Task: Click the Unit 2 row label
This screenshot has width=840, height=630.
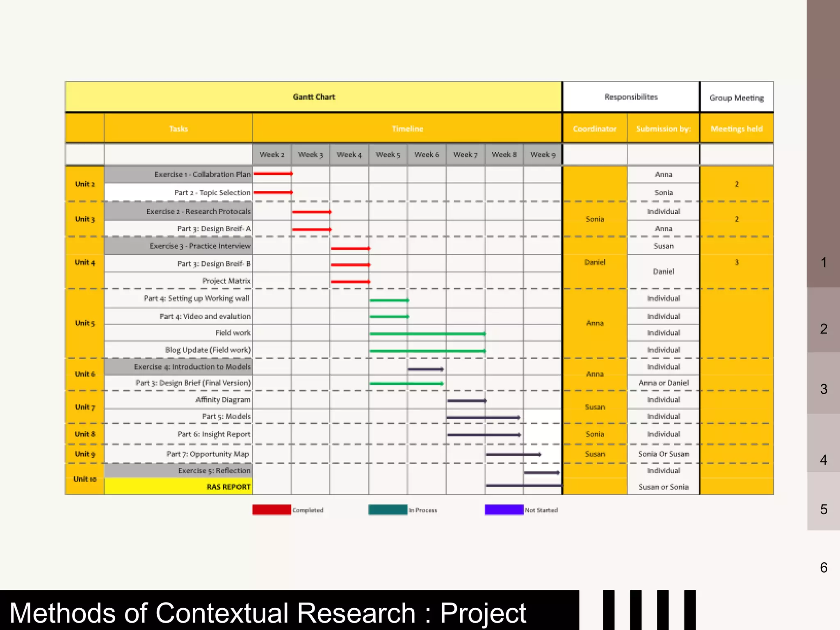Action: click(x=85, y=184)
